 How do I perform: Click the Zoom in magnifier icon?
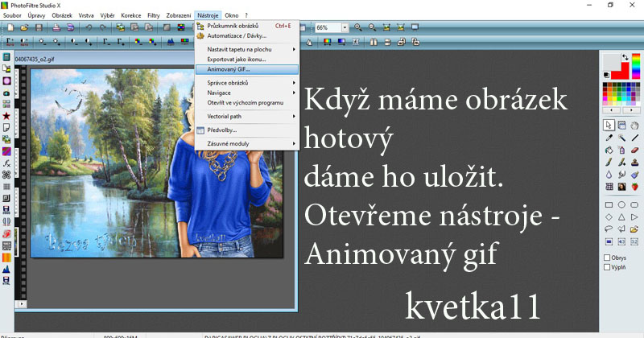tap(358, 27)
